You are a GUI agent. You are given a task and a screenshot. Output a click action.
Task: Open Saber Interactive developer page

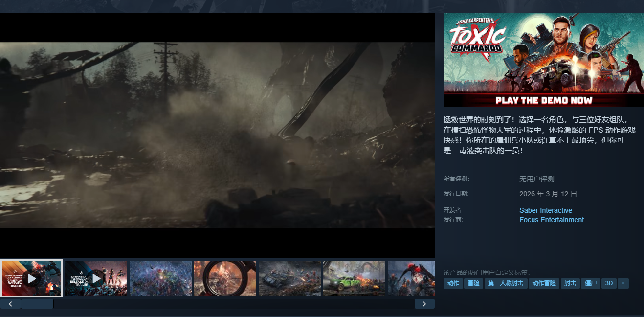coord(545,210)
